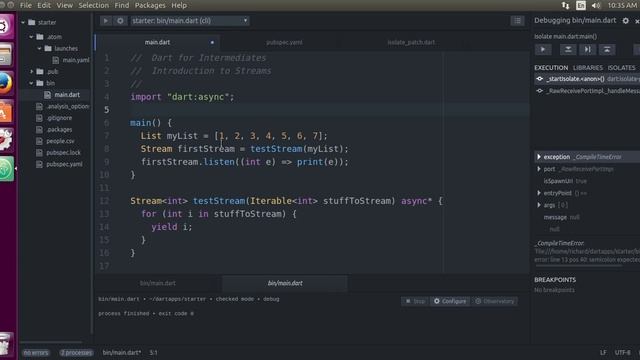Screen dimensions: 640x360
Task: Click the bin/main.dart* status path
Action: pos(122,353)
